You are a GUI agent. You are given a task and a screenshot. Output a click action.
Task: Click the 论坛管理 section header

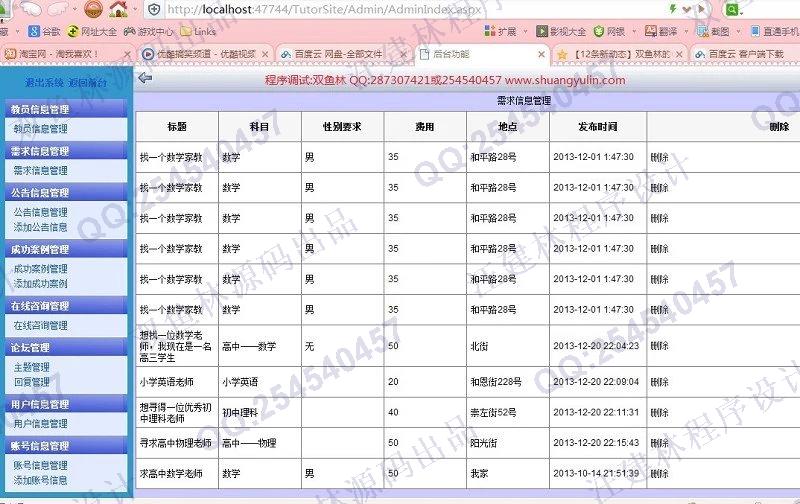point(65,347)
